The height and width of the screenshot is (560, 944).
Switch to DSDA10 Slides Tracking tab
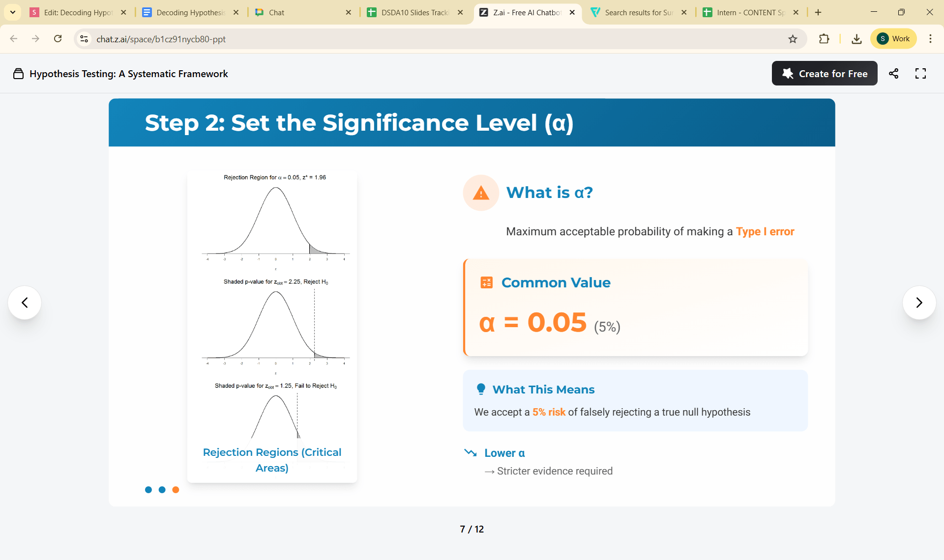414,12
